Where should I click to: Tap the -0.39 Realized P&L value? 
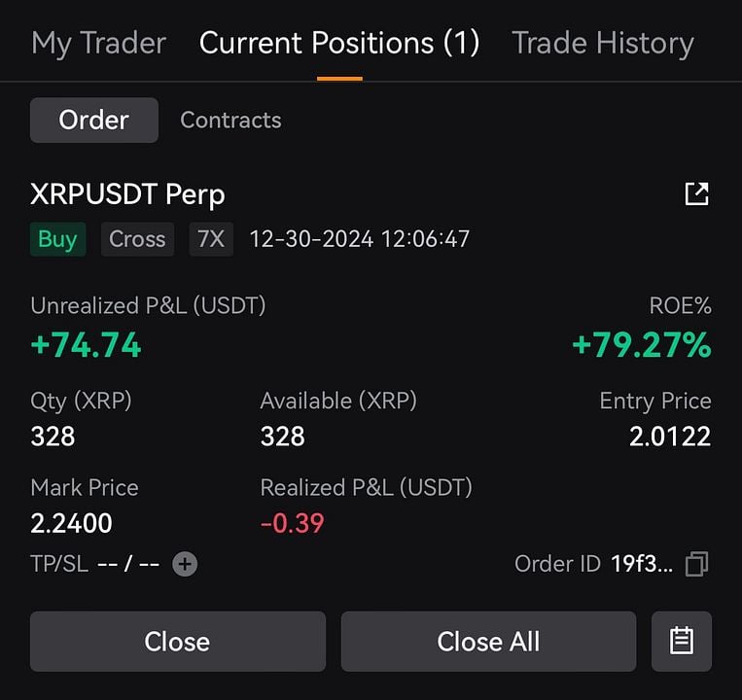[292, 523]
